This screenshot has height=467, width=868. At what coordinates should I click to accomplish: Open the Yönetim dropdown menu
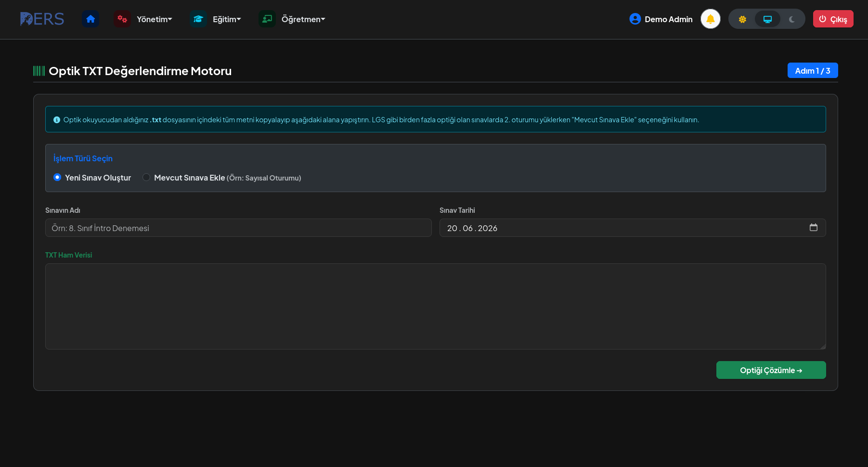155,19
